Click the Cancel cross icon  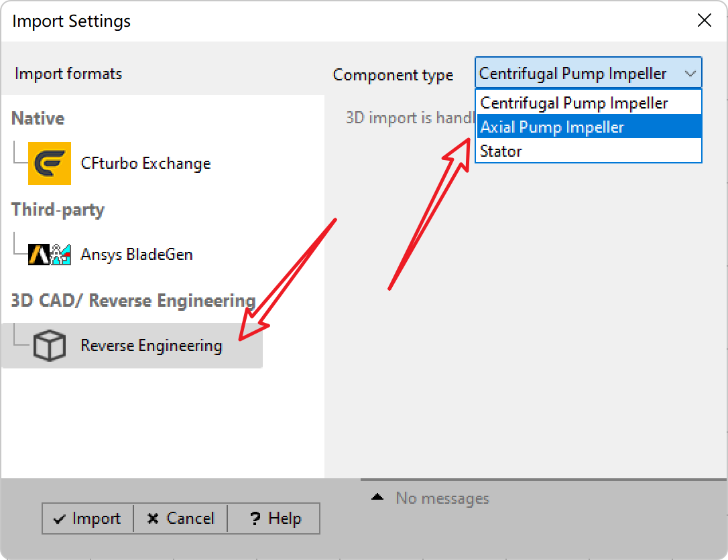[x=153, y=518]
